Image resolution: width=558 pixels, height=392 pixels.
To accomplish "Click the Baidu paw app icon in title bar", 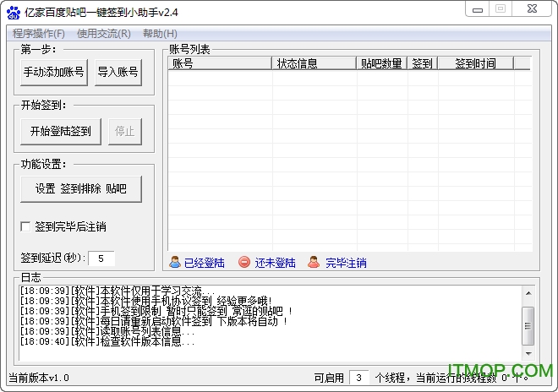I will coord(14,13).
